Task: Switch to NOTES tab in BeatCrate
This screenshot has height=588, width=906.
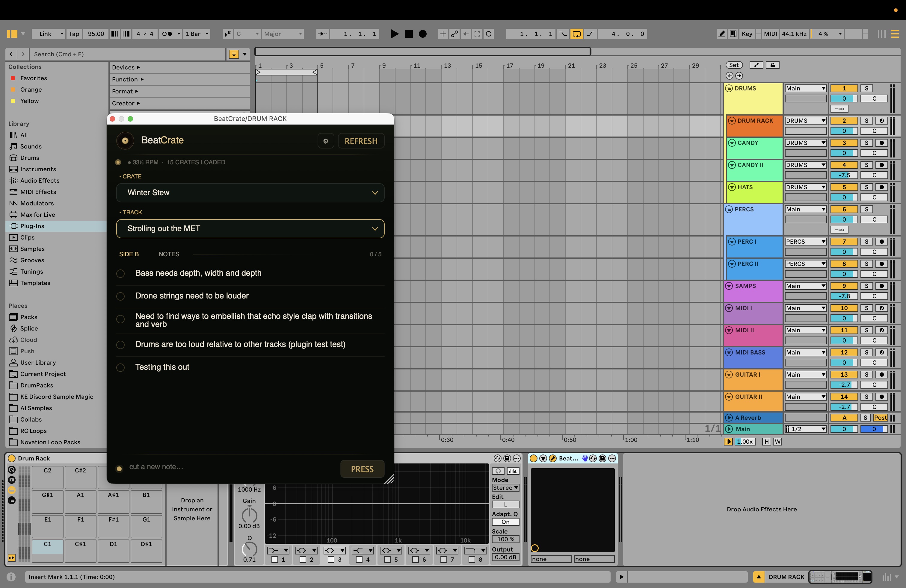Action: 169,254
